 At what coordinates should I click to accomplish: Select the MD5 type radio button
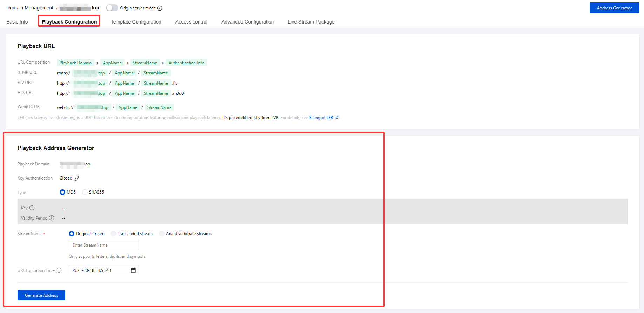(62, 192)
